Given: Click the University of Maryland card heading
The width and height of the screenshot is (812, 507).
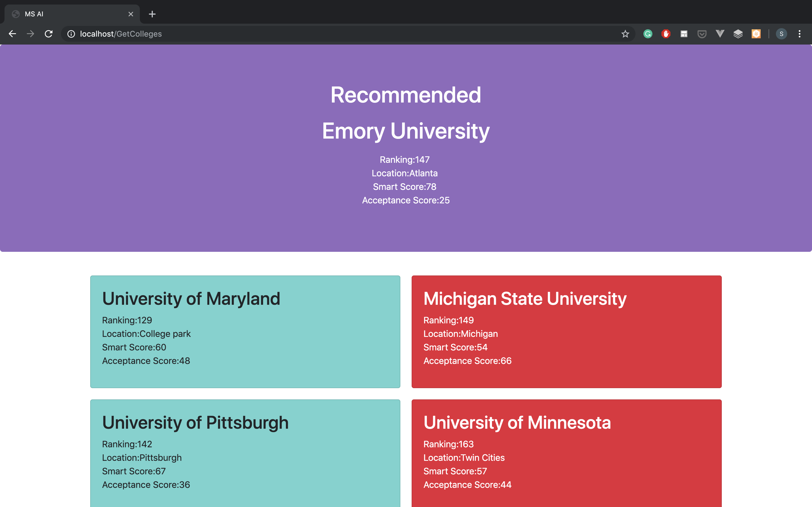Looking at the screenshot, I should pos(191,299).
